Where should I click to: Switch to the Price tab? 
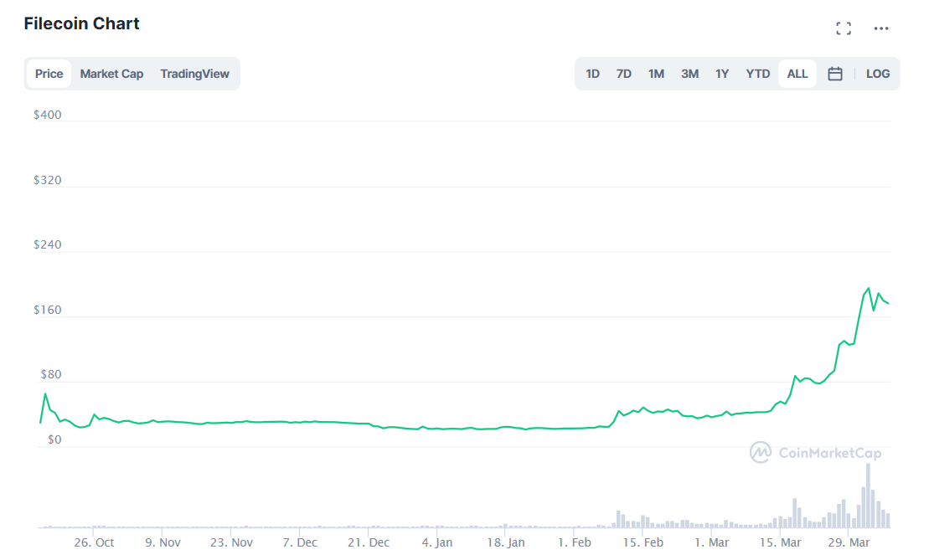[x=49, y=74]
